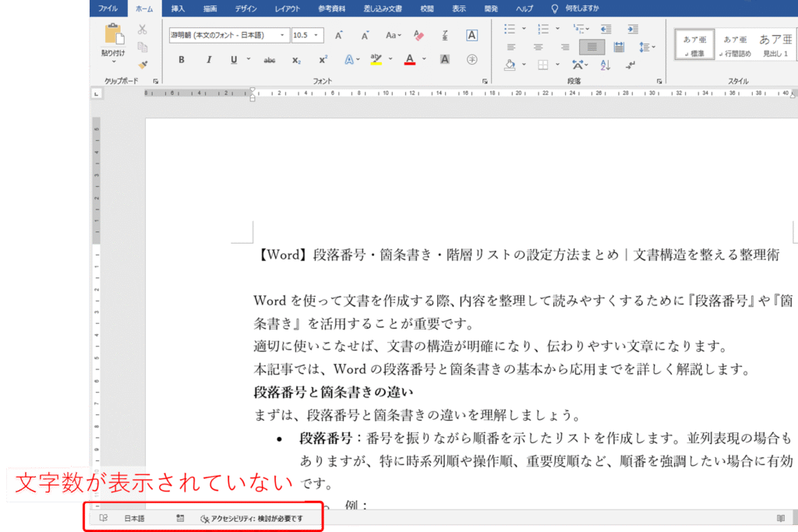Apply the 標準 style
The width and height of the screenshot is (798, 532).
694,45
